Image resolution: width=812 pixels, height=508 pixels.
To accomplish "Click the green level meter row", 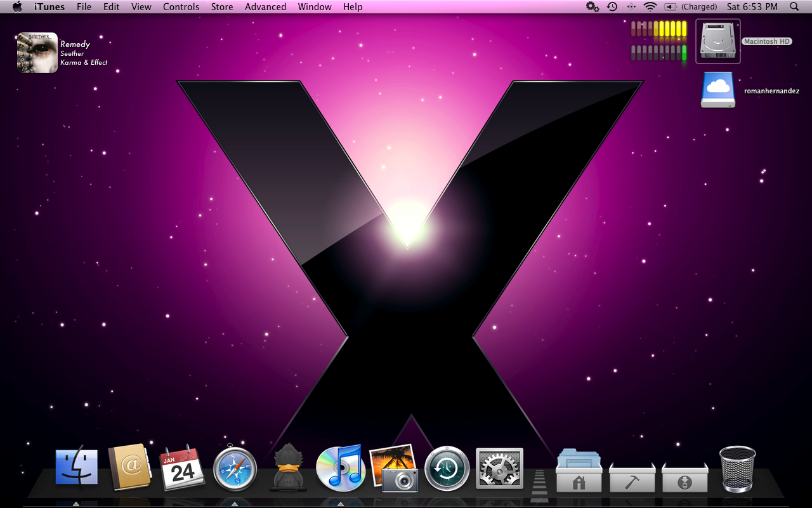I will 659,53.
